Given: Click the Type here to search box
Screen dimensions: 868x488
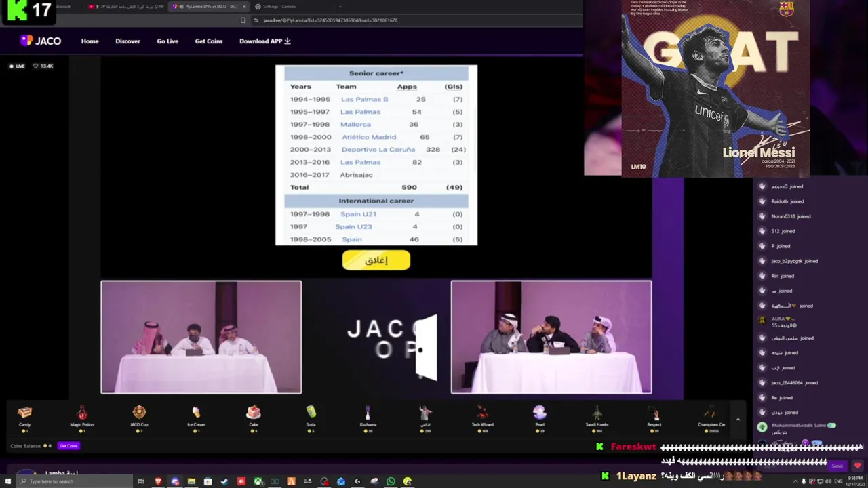Looking at the screenshot, I should tap(75, 481).
